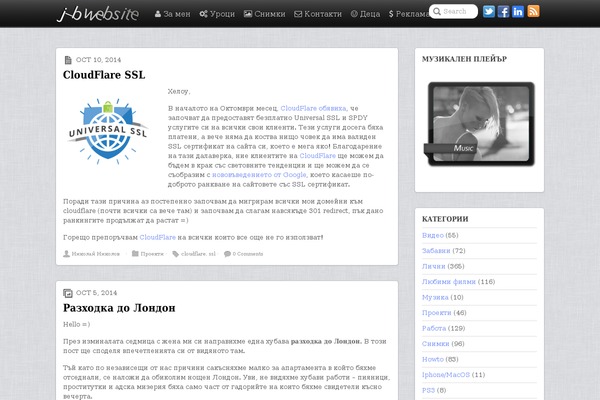Image resolution: width=600 pixels, height=400 pixels.
Task: Open the За мен menu item
Action: [x=172, y=14]
